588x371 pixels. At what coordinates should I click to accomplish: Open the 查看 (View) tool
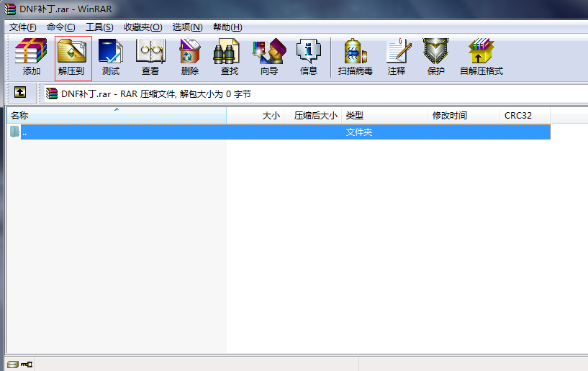[x=150, y=58]
